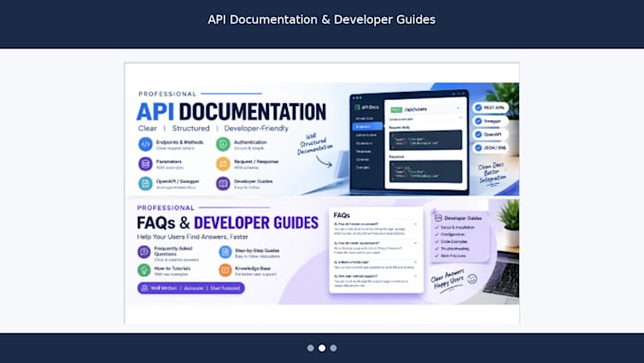Select the active middle carousel dot
The image size is (644, 363).
click(322, 348)
